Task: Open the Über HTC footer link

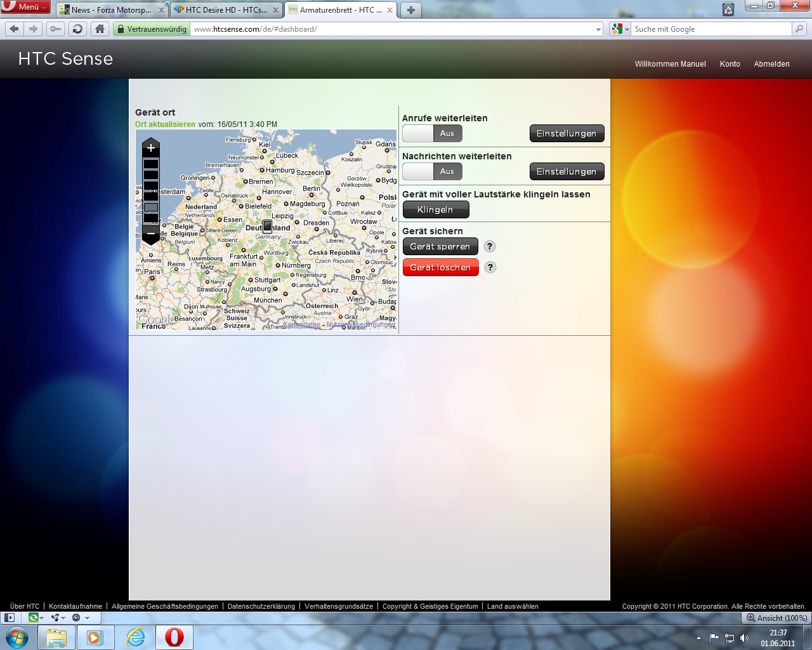Action: (x=25, y=606)
